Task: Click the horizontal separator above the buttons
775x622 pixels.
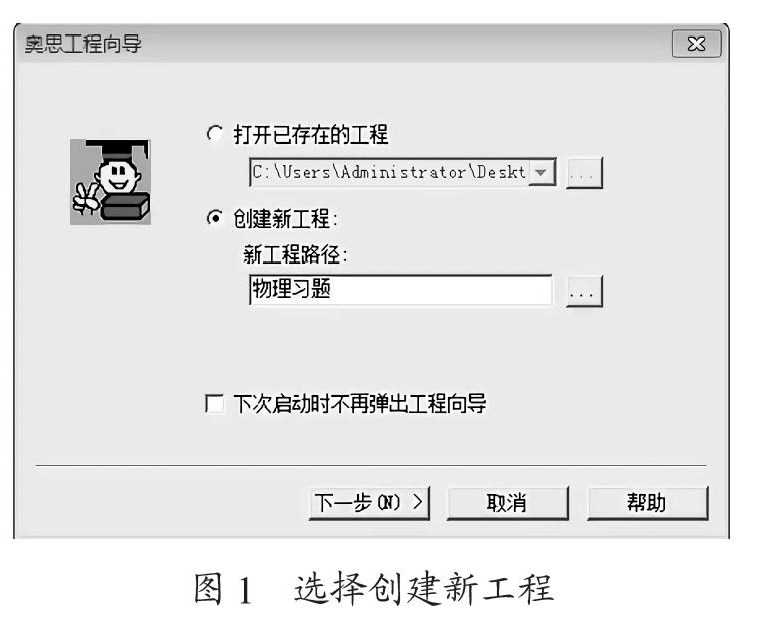Action: [x=371, y=465]
